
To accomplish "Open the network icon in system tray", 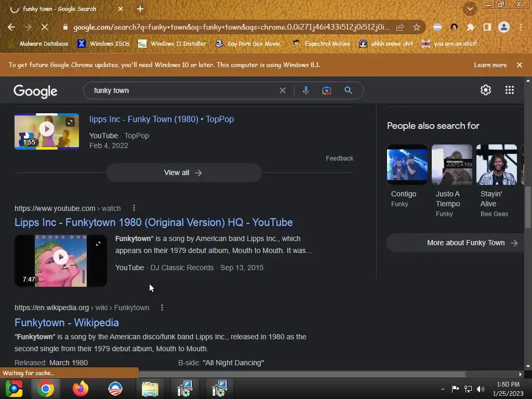I will 468,389.
